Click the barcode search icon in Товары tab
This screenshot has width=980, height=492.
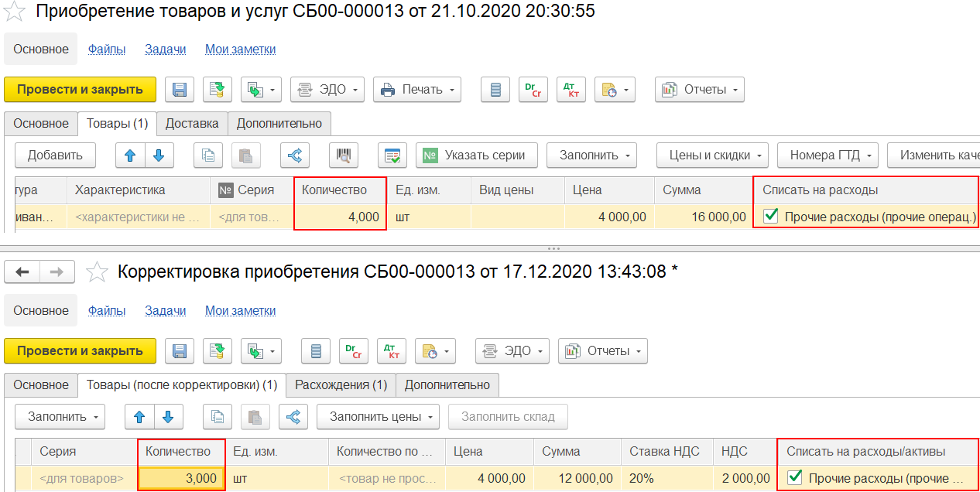click(x=343, y=155)
